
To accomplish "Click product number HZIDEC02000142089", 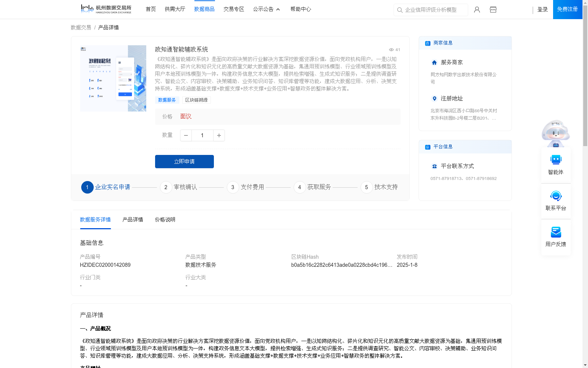I will 105,265.
